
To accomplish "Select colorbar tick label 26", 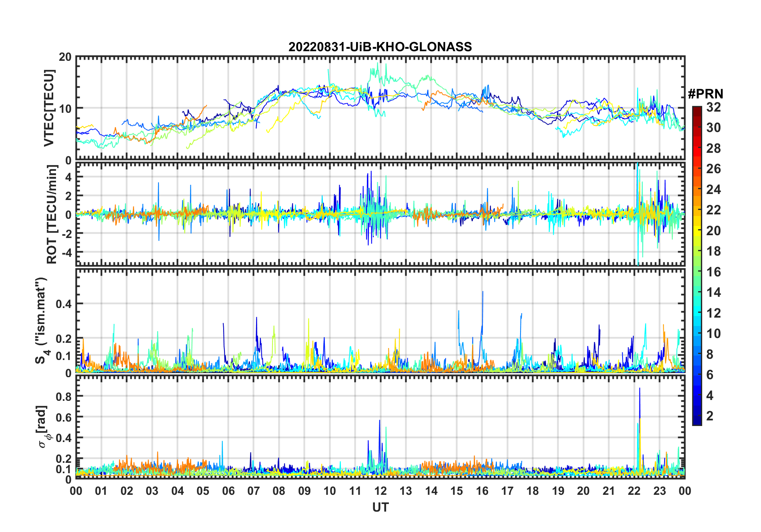I will [x=713, y=169].
